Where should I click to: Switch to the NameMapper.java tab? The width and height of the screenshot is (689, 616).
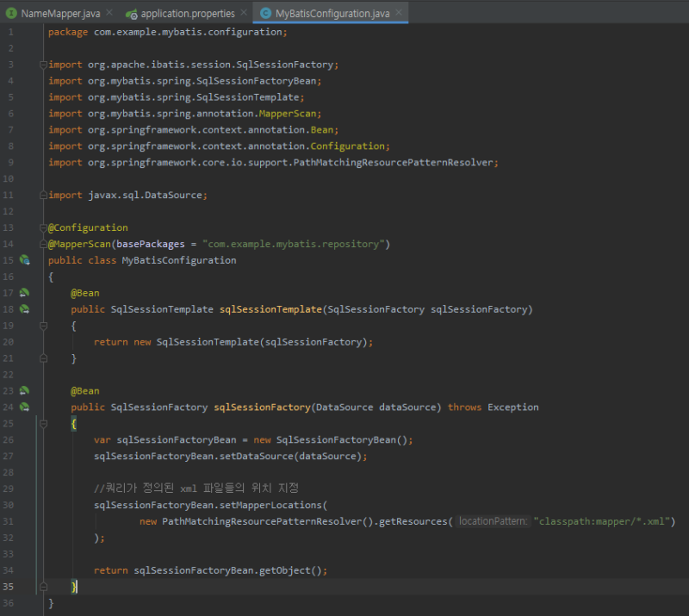tap(56, 14)
